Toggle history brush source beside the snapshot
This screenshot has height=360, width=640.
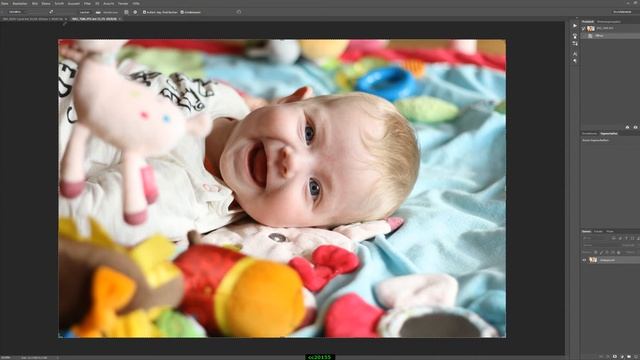coord(583,28)
